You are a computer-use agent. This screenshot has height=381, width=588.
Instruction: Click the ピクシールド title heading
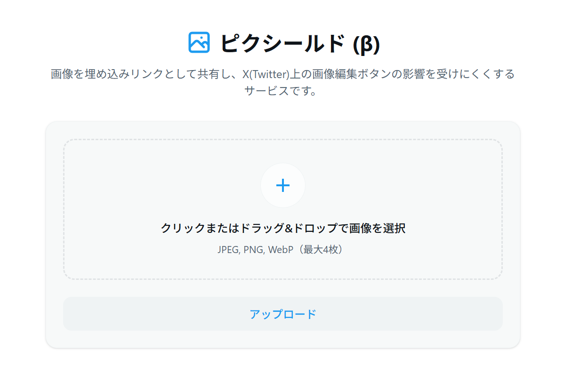click(x=283, y=43)
